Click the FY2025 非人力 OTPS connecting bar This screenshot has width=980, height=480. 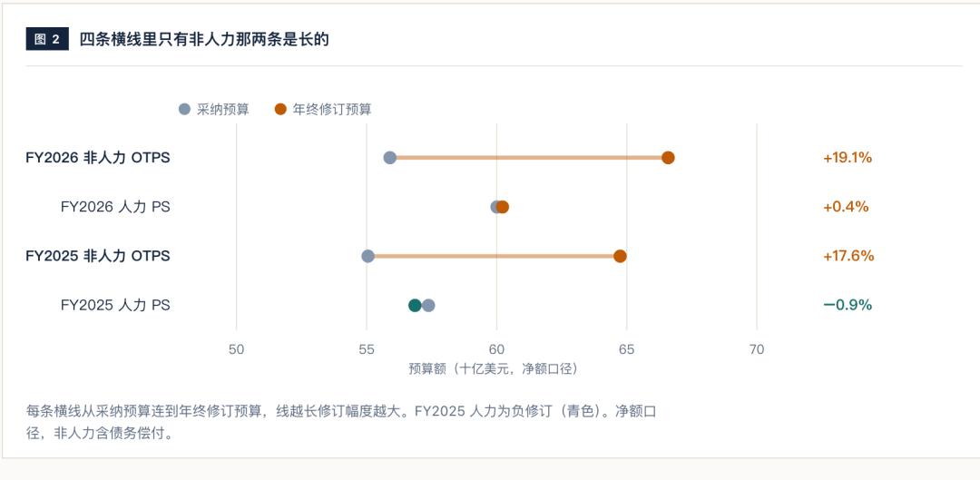tap(494, 256)
